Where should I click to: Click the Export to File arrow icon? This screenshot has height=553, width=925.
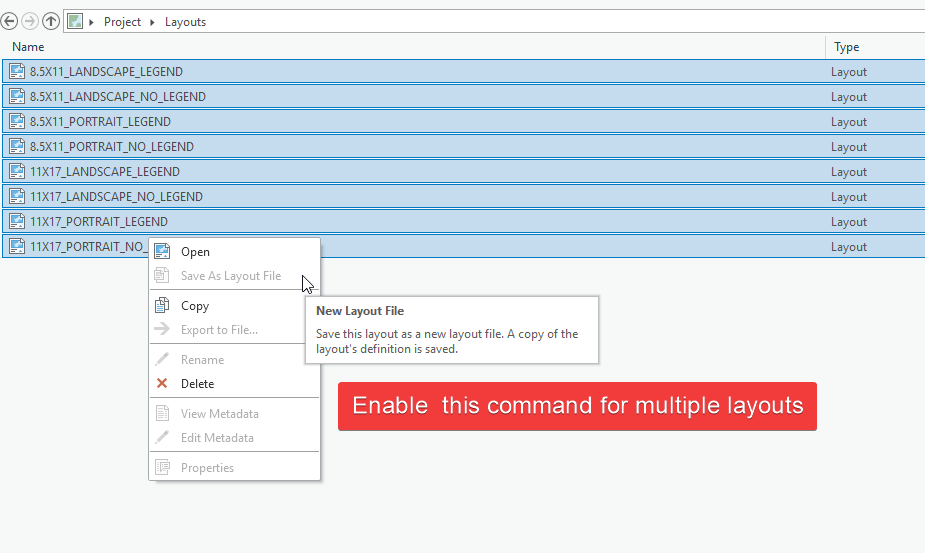(x=162, y=329)
